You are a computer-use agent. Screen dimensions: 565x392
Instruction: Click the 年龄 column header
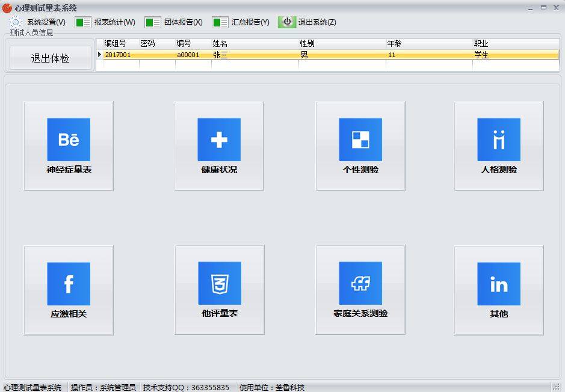tap(430, 43)
